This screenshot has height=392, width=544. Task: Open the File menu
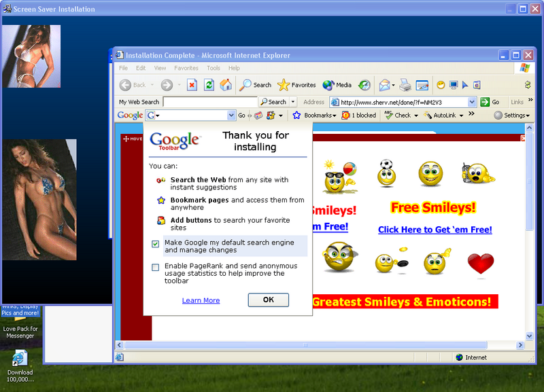[x=124, y=68]
